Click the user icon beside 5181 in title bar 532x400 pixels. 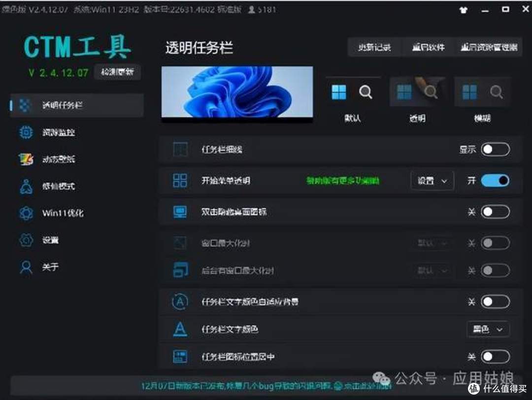coord(251,9)
